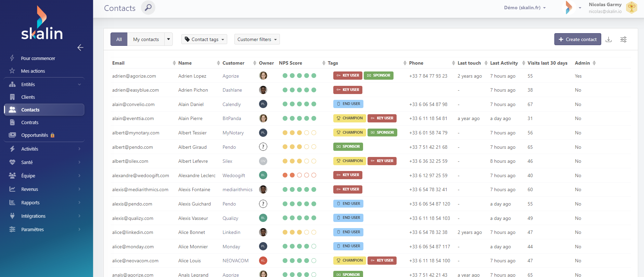Click the trophy avatar icon in header
644x277 pixels.
pos(631,8)
